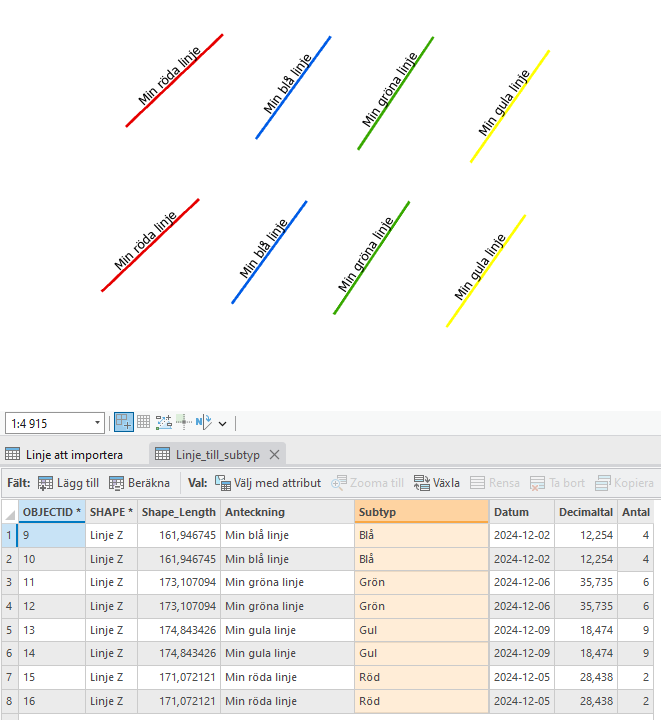Expand the chevron after the north arrow icon
This screenshot has height=720, width=661.
[222, 423]
